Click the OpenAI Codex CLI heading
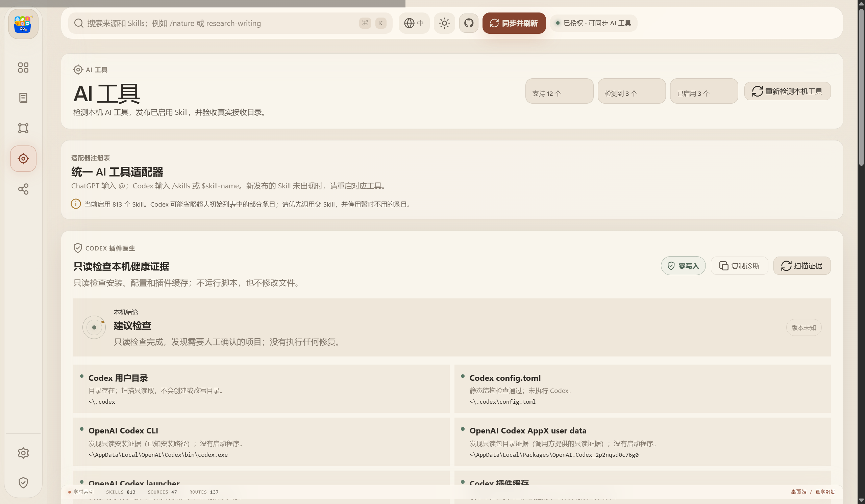The image size is (865, 504). point(123,431)
